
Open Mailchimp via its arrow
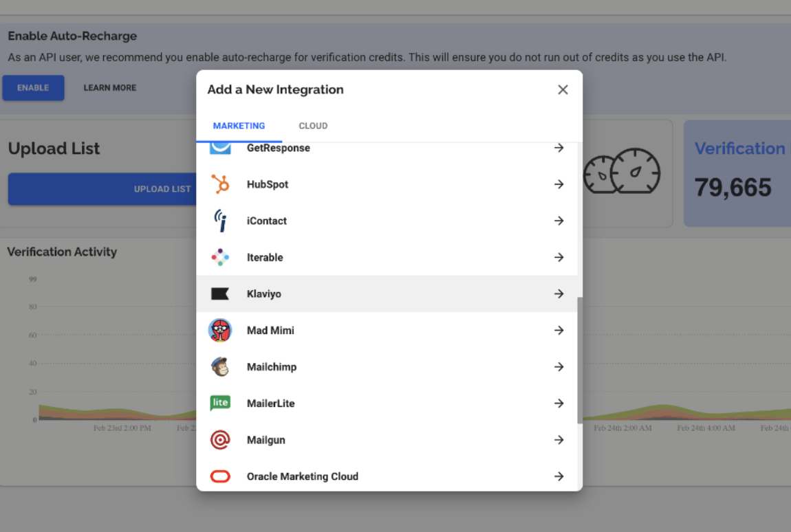(559, 366)
